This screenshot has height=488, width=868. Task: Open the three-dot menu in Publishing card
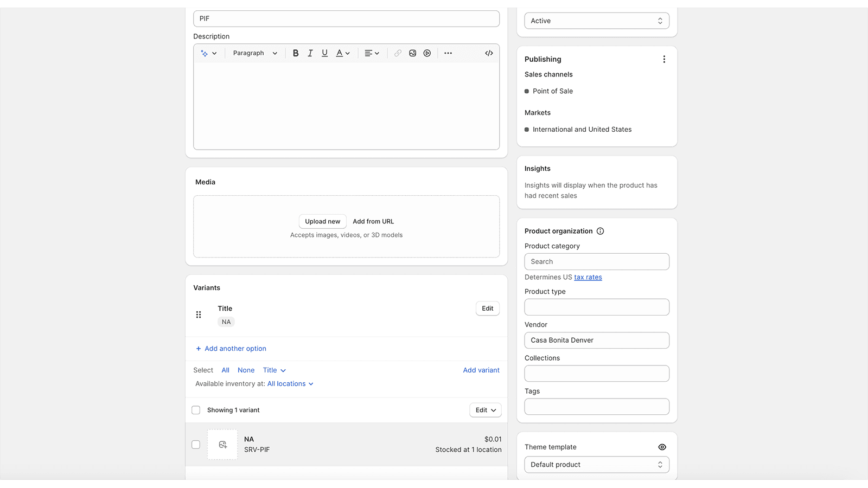click(664, 60)
